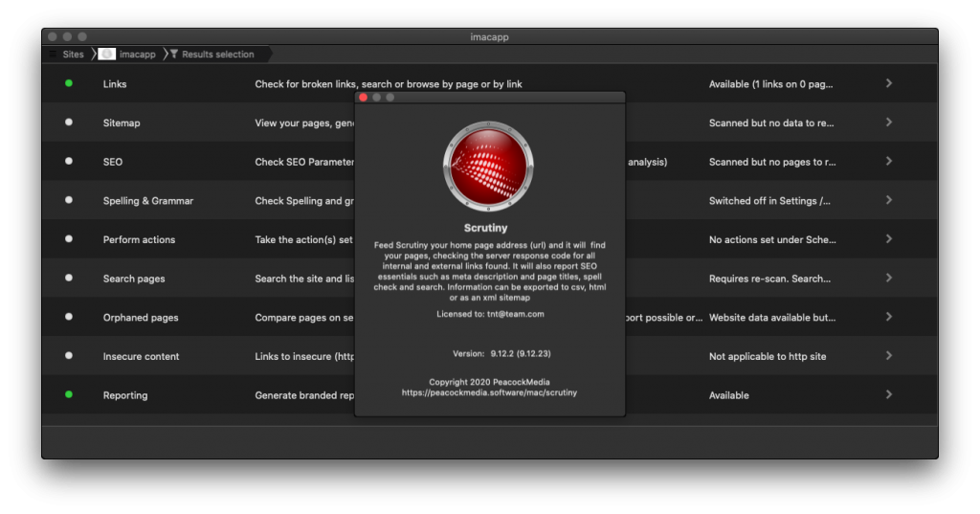Image resolution: width=980 pixels, height=514 pixels.
Task: Click 'Check for broken links' description
Action: (x=389, y=84)
